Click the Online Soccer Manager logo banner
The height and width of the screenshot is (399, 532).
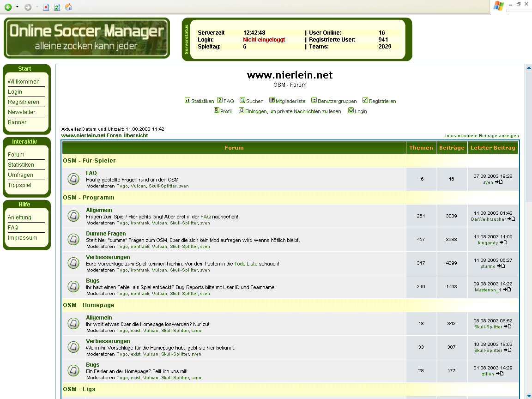(x=87, y=38)
